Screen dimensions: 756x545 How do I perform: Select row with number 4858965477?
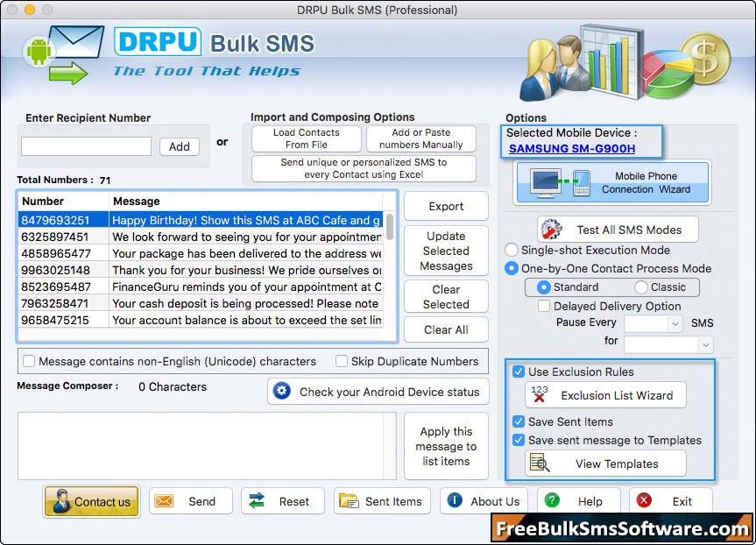[201, 253]
